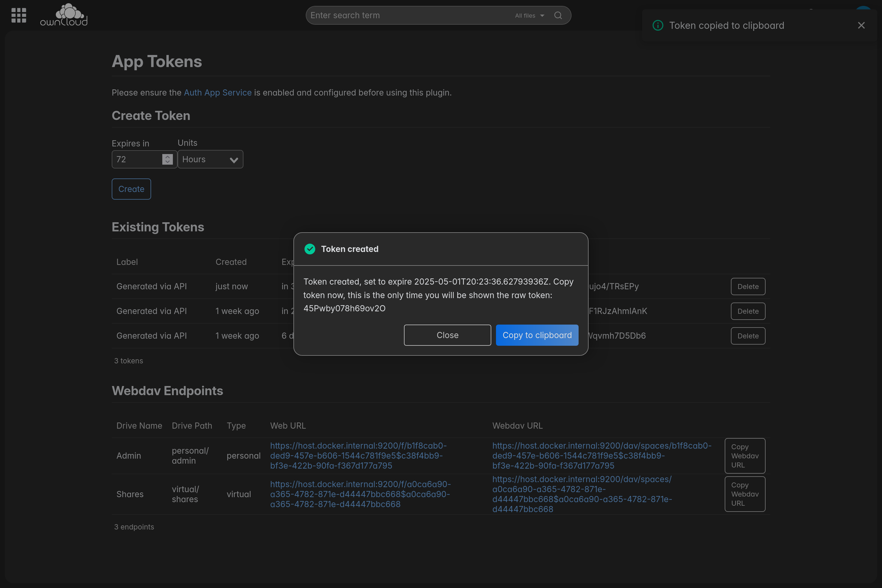Viewport: 882px width, 588px height.
Task: Click the Expires in number field
Action: click(144, 159)
